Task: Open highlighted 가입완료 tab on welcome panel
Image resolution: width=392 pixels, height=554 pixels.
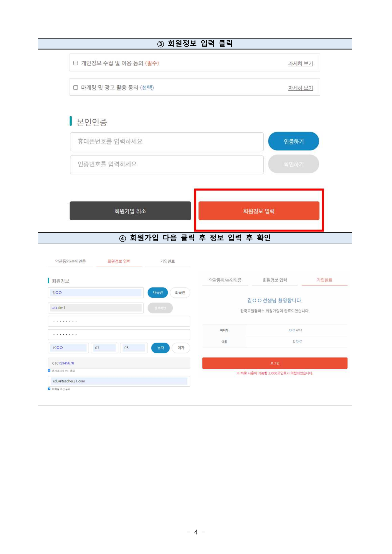Action: point(324,280)
